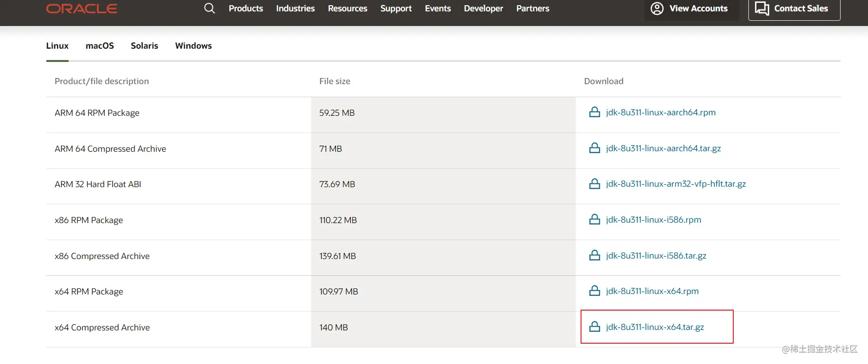This screenshot has width=868, height=364.
Task: Click lock icon beside arm32-vfp-hflt.tar.gz download
Action: (595, 183)
